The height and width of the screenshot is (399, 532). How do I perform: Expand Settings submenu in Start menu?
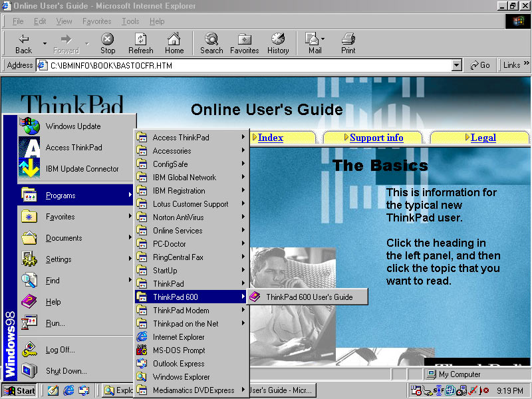(x=75, y=259)
